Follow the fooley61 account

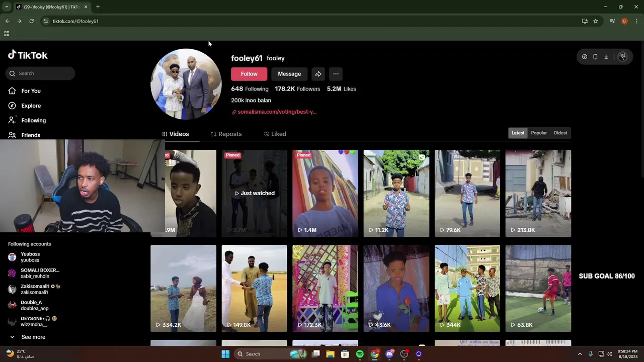249,74
